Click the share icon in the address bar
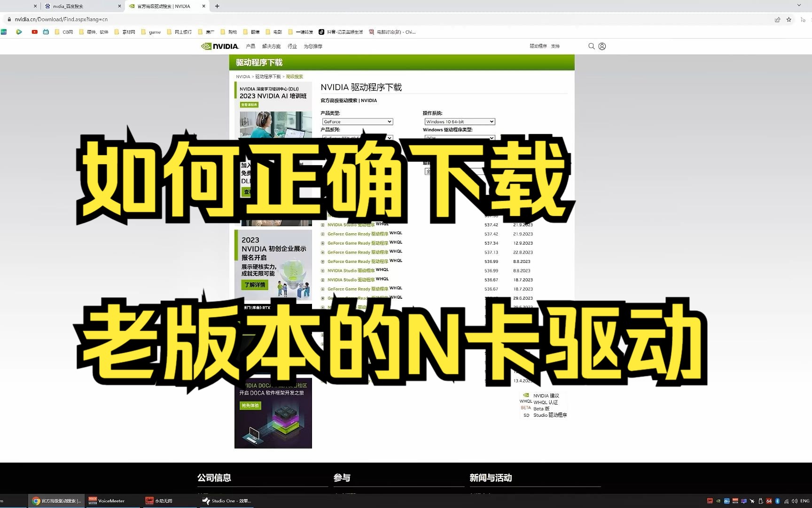This screenshot has width=812, height=508. pos(777,19)
